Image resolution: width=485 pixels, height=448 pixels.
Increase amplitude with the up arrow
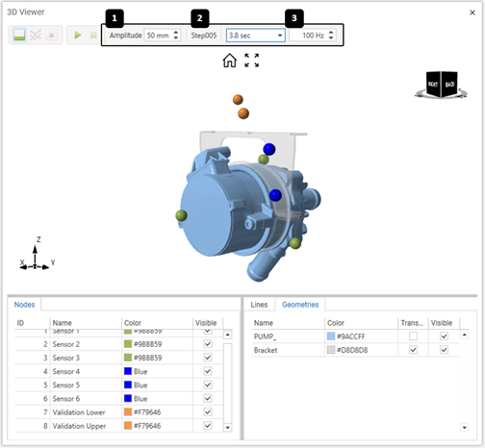(x=176, y=33)
